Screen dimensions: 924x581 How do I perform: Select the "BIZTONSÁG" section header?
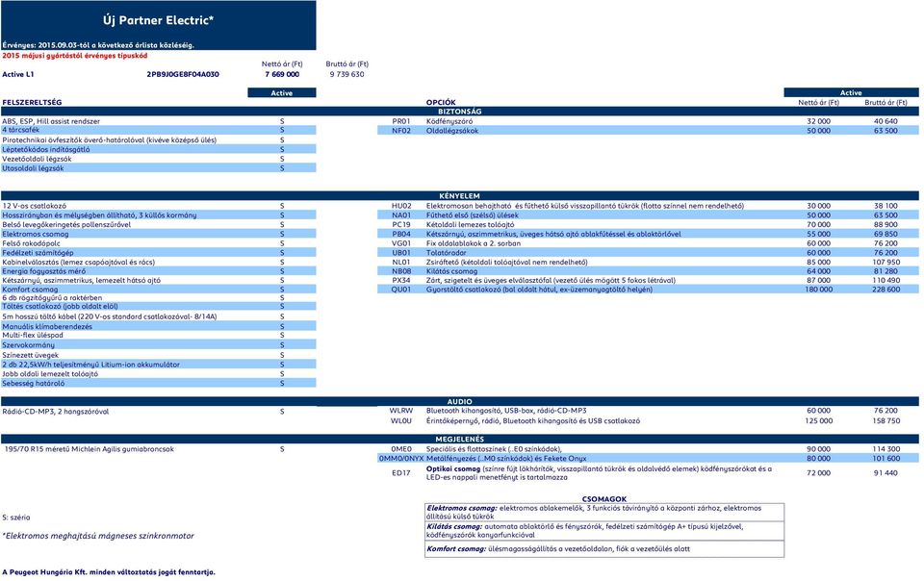tap(460, 112)
